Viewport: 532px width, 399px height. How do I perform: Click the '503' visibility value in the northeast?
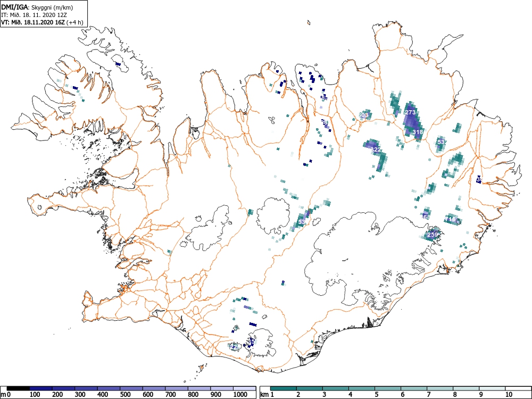363,115
